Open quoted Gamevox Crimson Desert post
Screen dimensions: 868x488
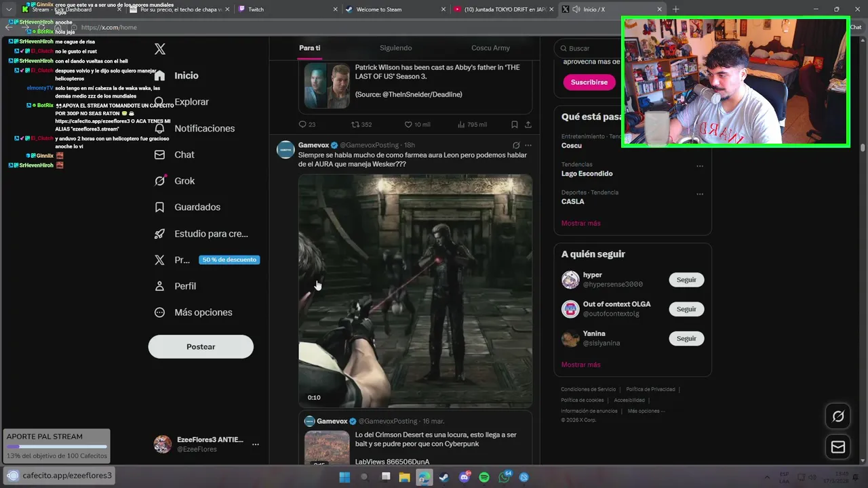(x=415, y=439)
